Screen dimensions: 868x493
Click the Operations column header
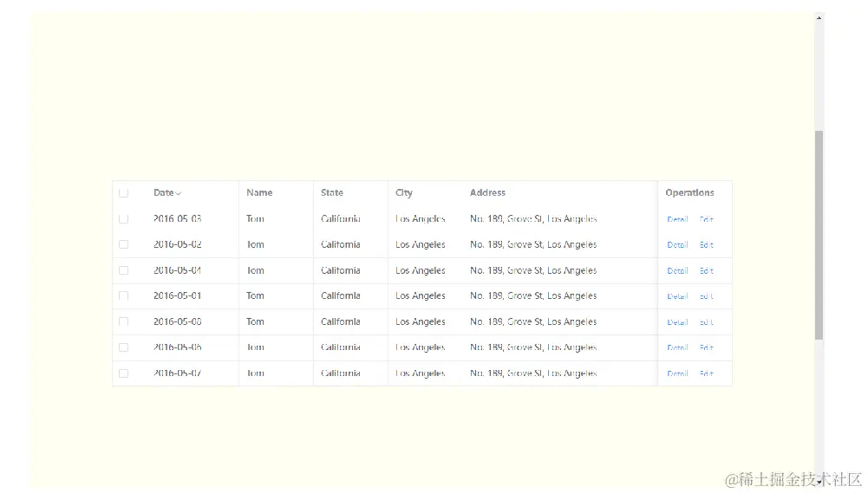[x=689, y=192]
